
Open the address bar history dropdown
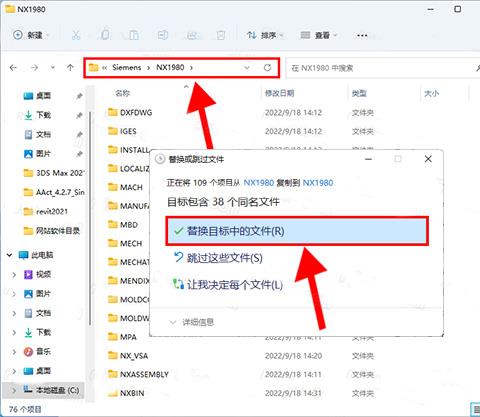click(x=247, y=68)
